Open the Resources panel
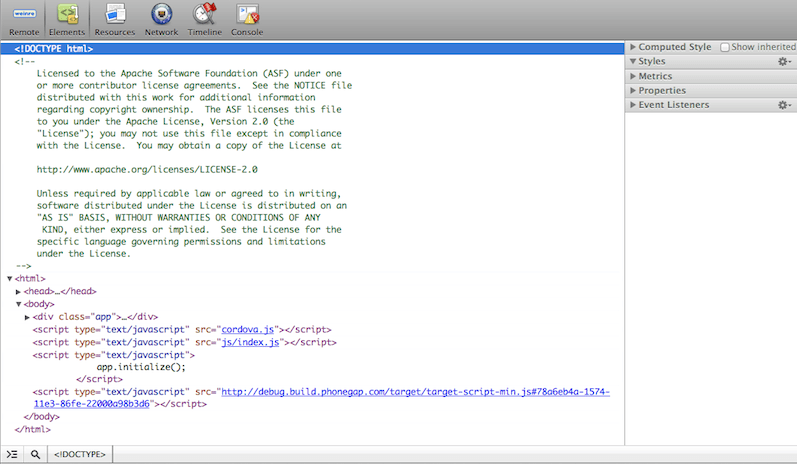Screen dimensions: 797x464 115,19
